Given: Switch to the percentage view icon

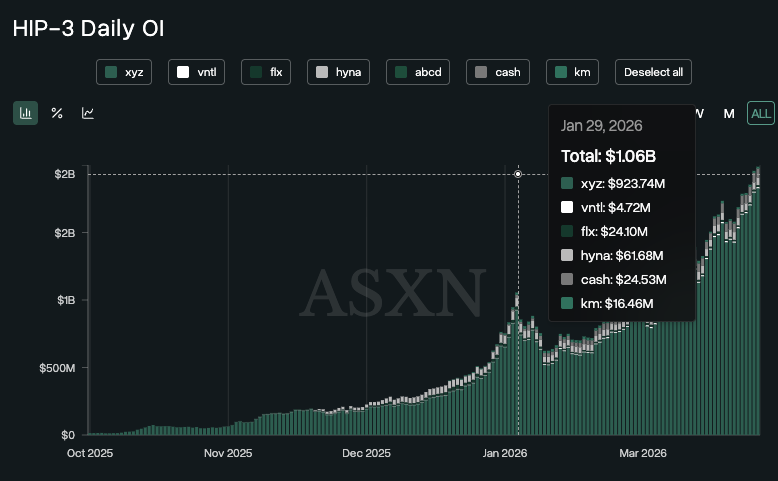Looking at the screenshot, I should click(57, 113).
